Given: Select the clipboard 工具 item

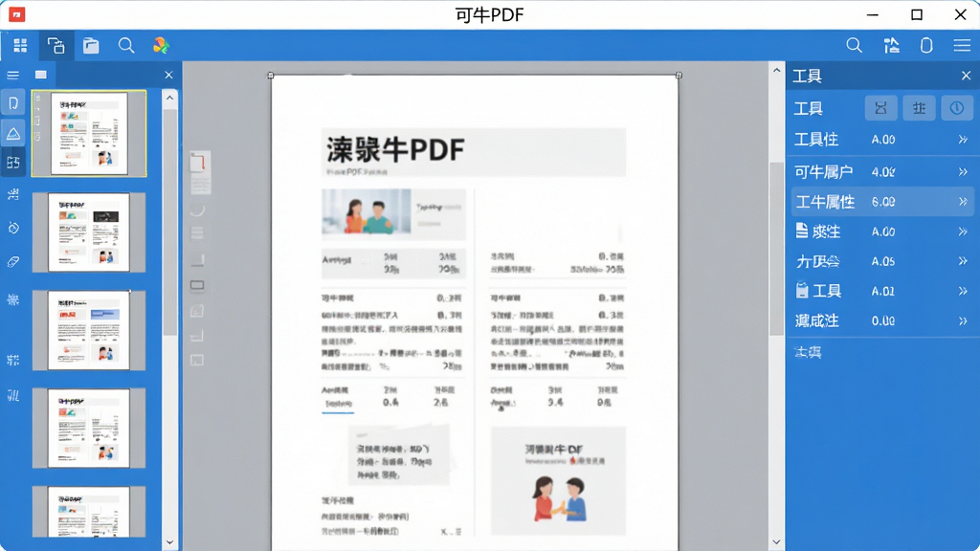Looking at the screenshot, I should point(819,291).
